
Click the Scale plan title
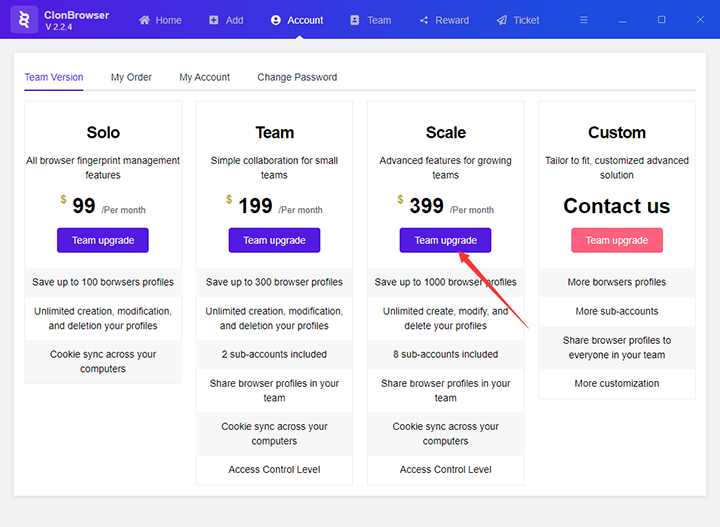tap(445, 132)
